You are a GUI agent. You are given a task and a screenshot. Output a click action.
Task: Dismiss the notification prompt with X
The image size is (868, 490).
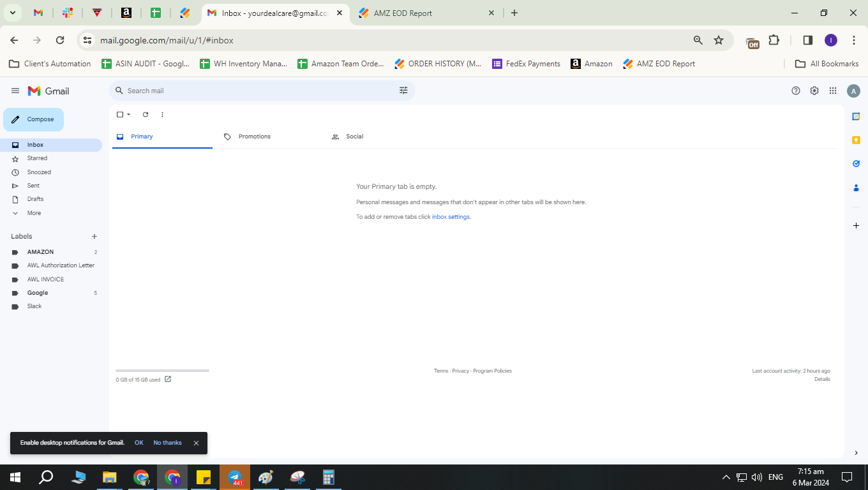coord(196,443)
